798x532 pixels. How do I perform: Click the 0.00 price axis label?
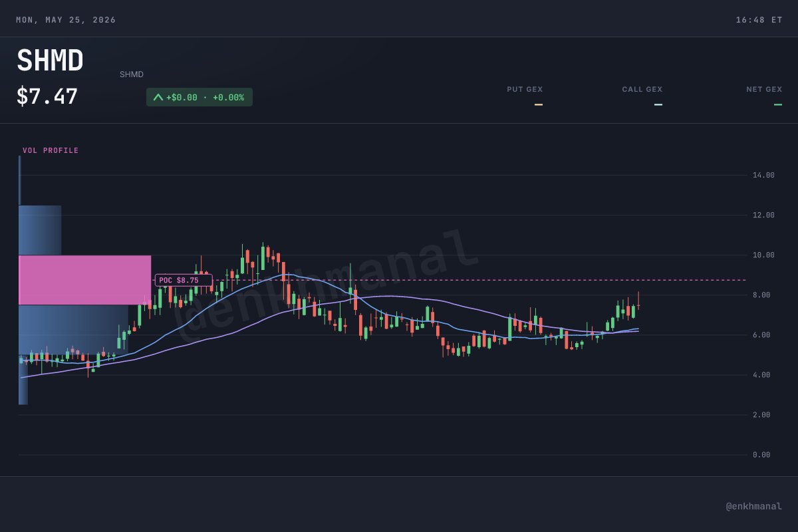pos(761,454)
